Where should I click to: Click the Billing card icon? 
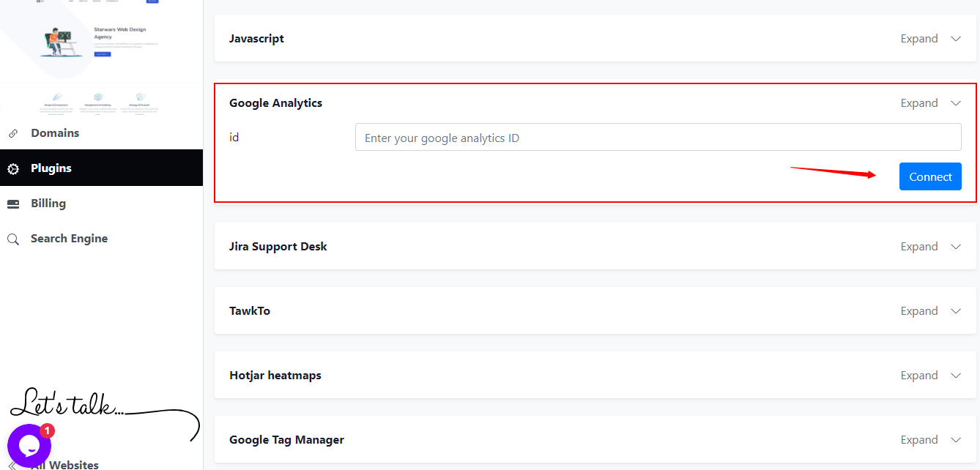coord(13,204)
